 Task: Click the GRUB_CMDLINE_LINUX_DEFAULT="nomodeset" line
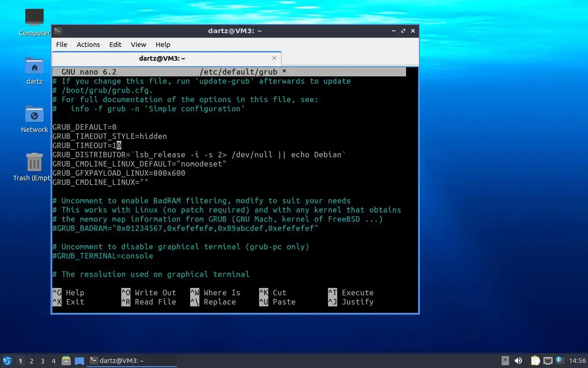[140, 164]
